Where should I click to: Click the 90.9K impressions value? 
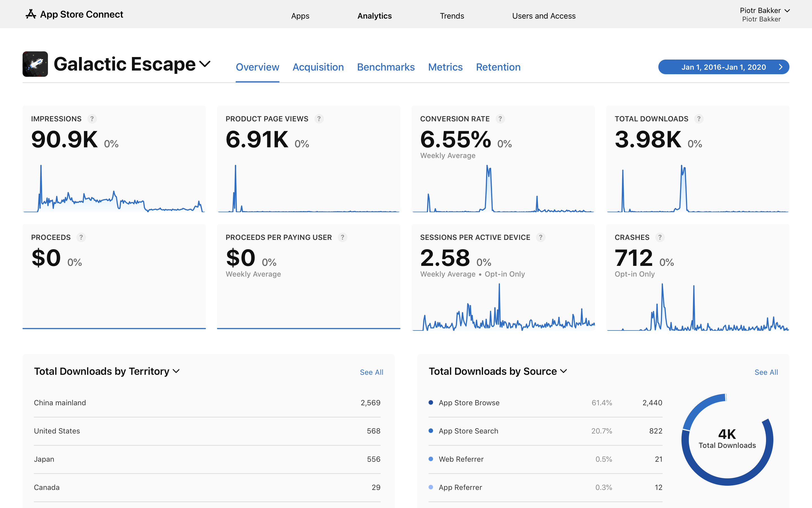click(64, 139)
